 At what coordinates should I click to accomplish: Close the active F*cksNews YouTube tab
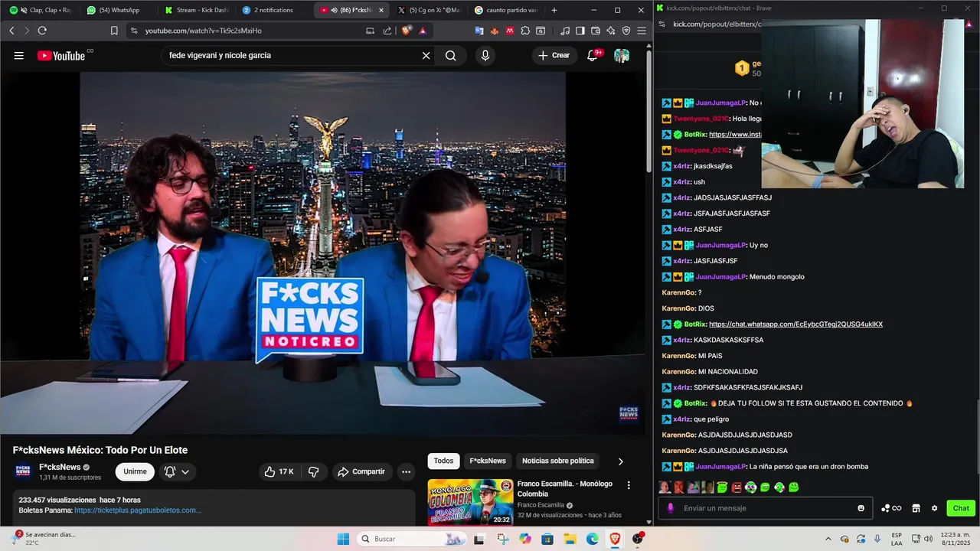(381, 10)
